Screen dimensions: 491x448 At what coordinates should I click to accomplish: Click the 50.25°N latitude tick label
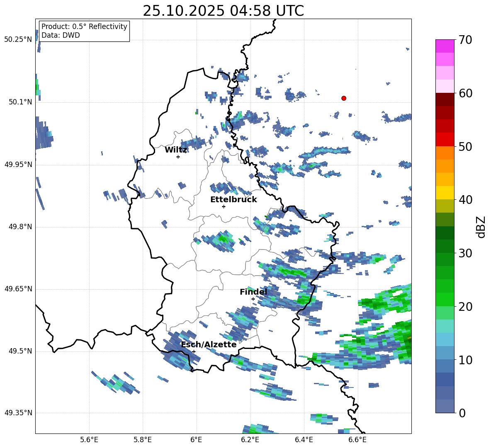18,40
